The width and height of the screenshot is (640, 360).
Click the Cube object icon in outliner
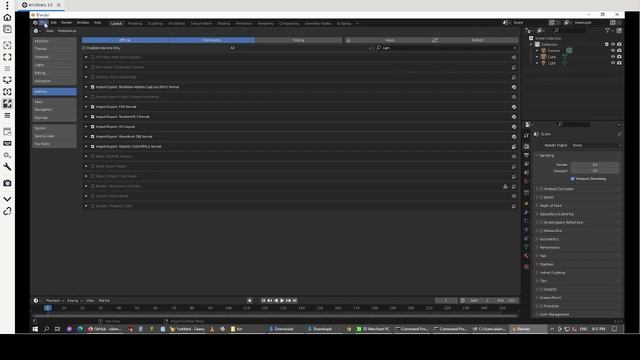click(543, 57)
